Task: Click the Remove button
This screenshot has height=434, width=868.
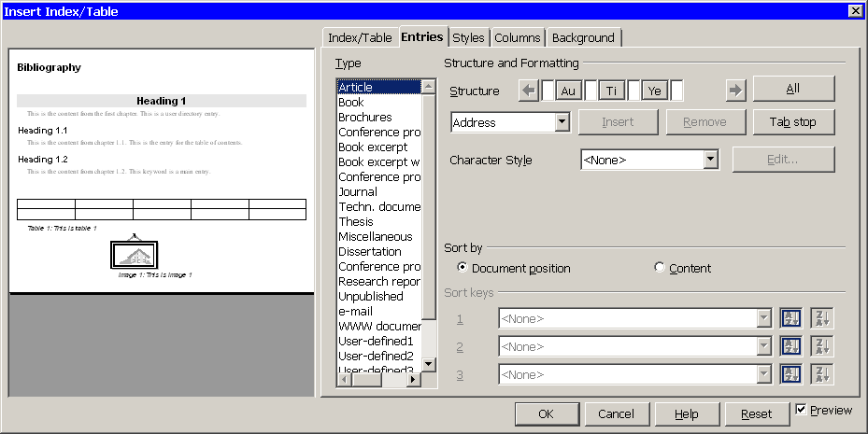Action: coord(705,122)
